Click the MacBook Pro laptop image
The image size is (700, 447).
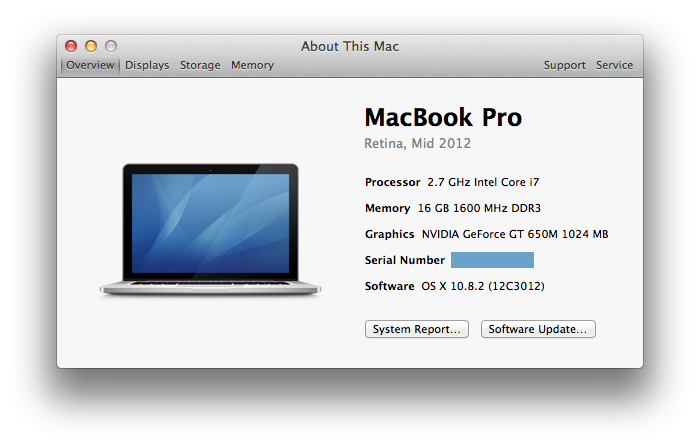coord(210,230)
